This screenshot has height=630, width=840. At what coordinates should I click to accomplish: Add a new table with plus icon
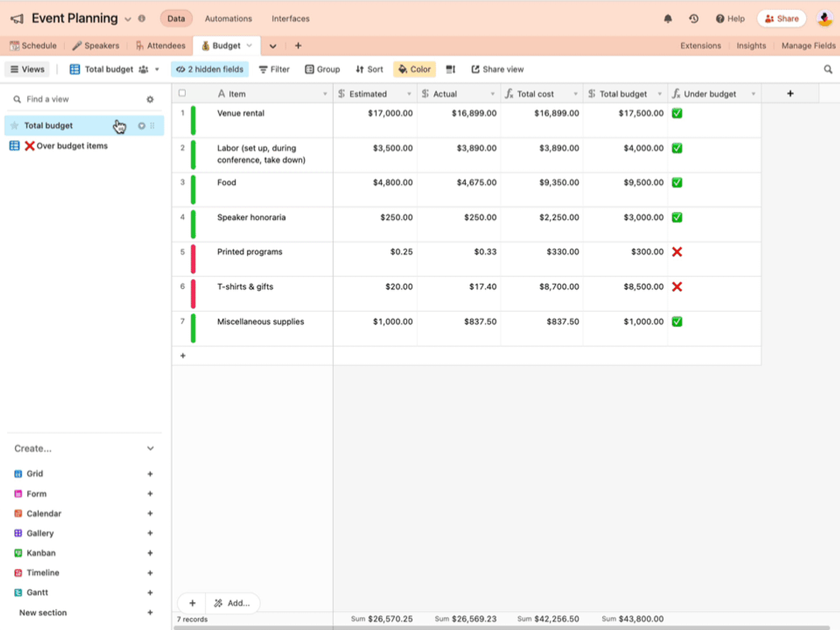pos(298,46)
